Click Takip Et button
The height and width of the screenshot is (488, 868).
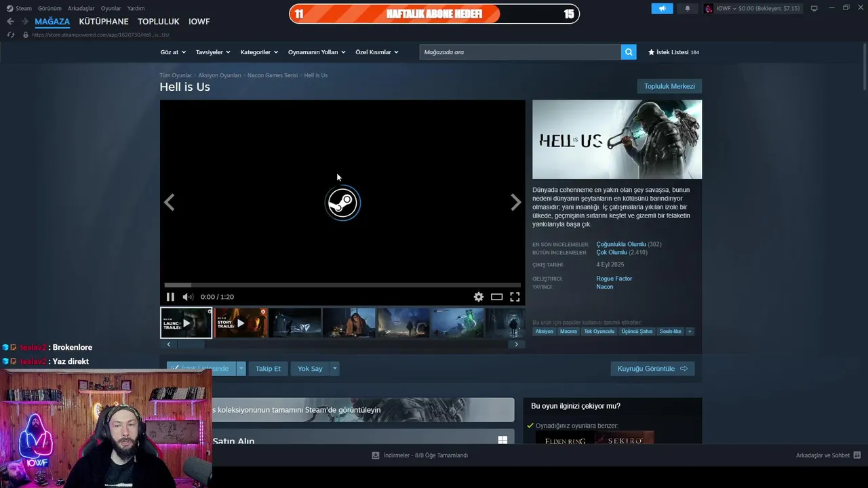pyautogui.click(x=268, y=369)
